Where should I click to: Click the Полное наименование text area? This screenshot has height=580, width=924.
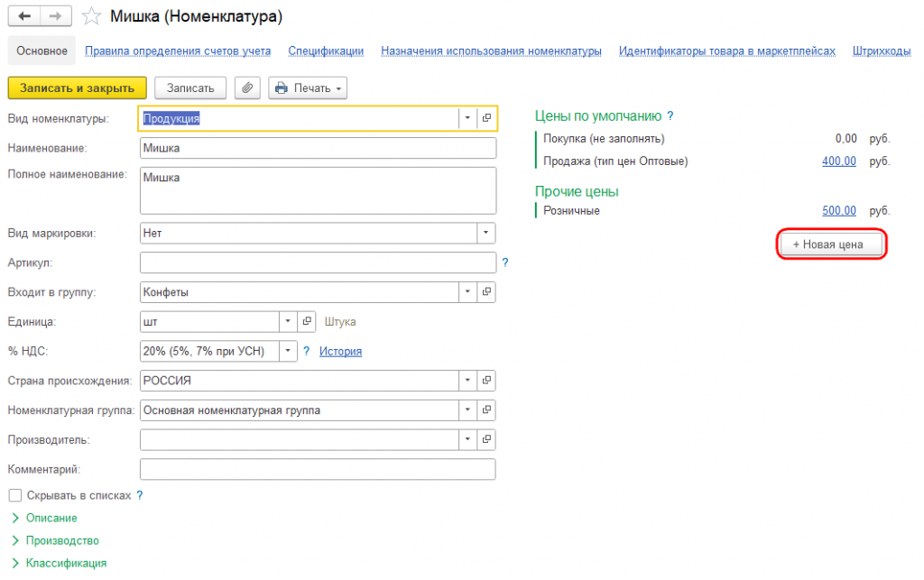[x=319, y=191]
